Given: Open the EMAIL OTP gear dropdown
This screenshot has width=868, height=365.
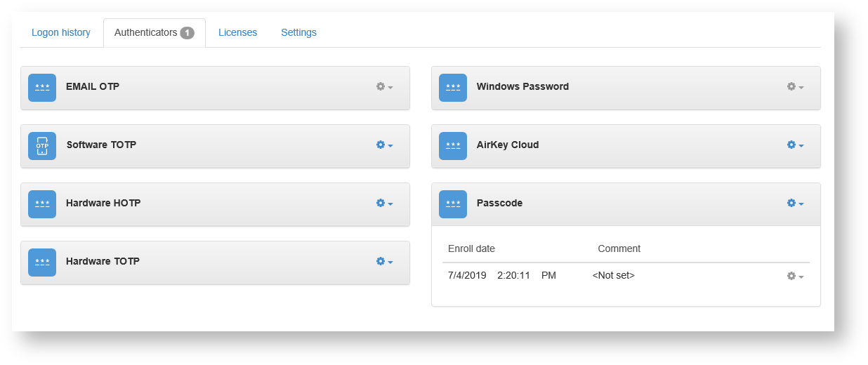Looking at the screenshot, I should point(384,87).
